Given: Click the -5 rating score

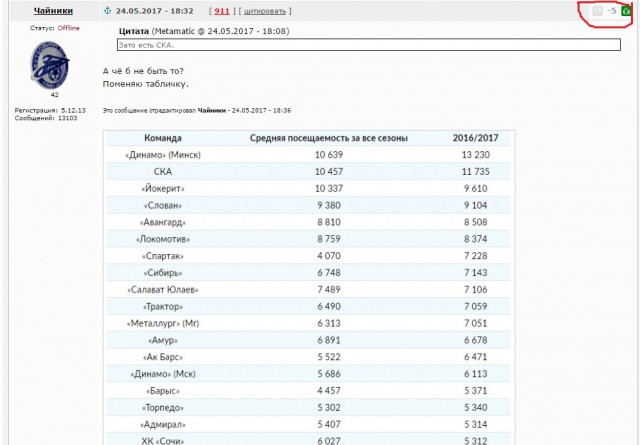Looking at the screenshot, I should coord(611,11).
